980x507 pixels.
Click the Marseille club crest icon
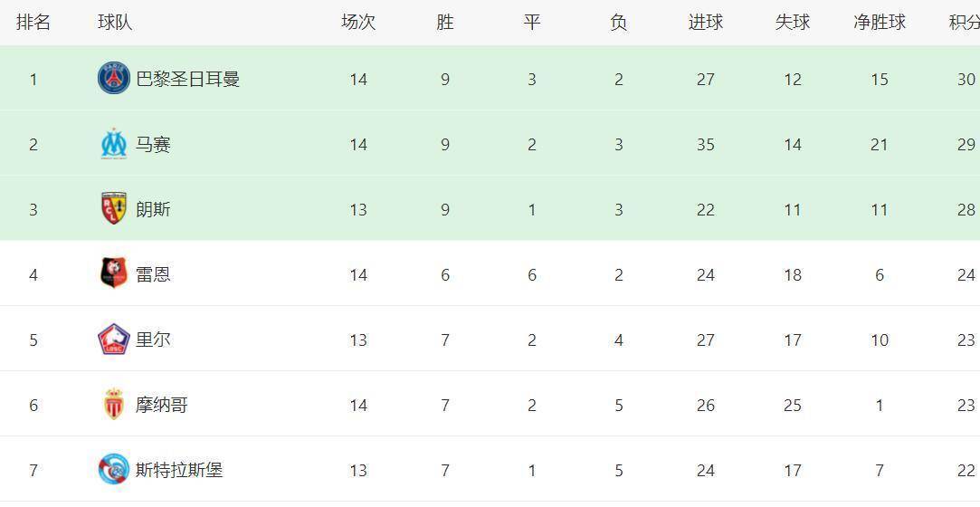coord(114,144)
